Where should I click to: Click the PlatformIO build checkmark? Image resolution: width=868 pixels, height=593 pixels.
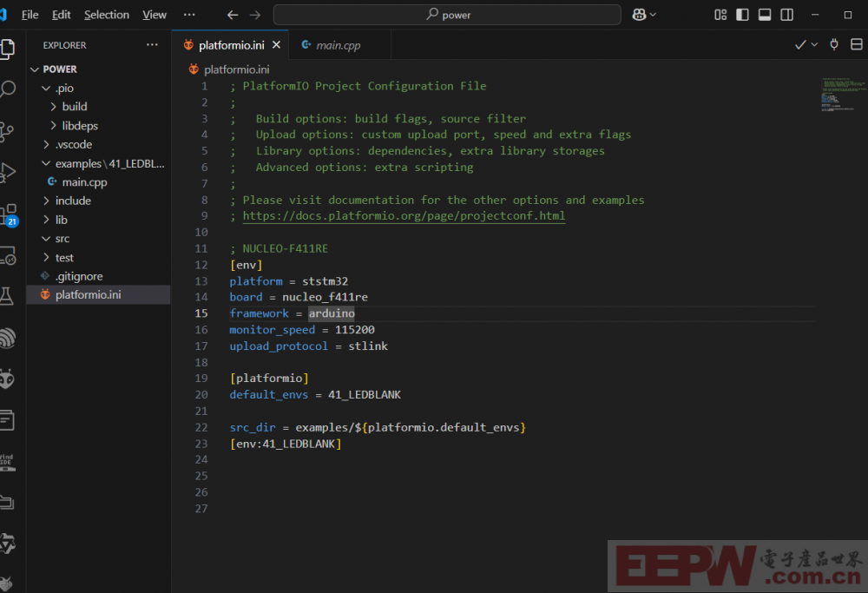800,45
